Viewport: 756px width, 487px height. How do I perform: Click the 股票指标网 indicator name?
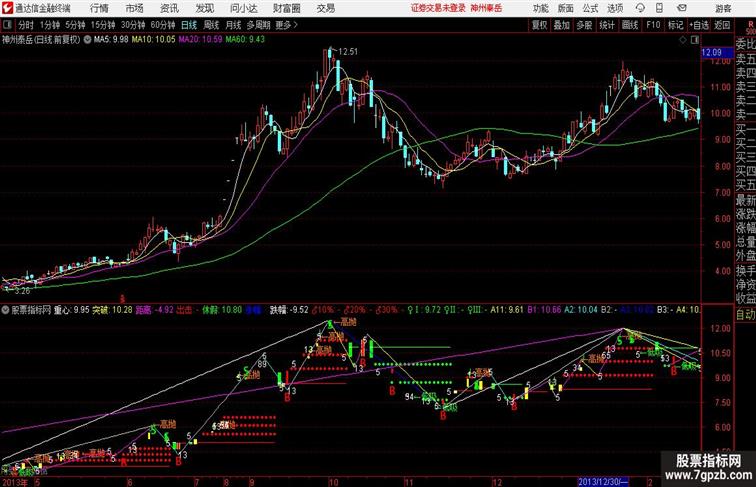(31, 310)
